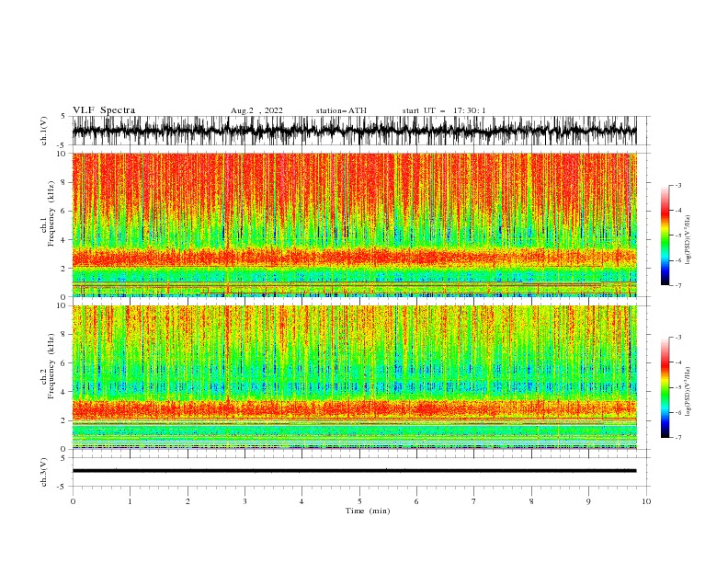This screenshot has height=563, width=728.
Task: Click the date label 'Aug.2 , 2022'
Action: pos(256,110)
